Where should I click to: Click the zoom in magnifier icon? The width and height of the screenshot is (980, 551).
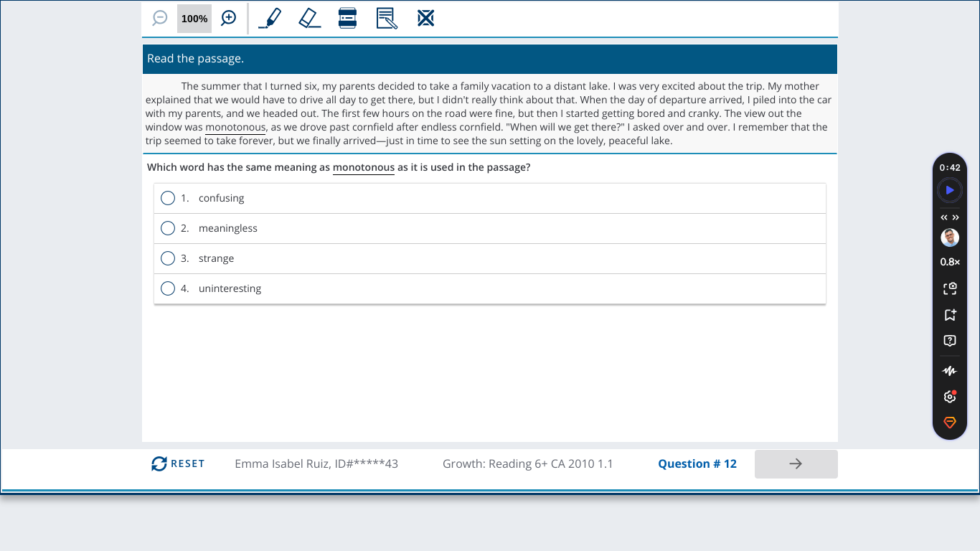(x=229, y=19)
